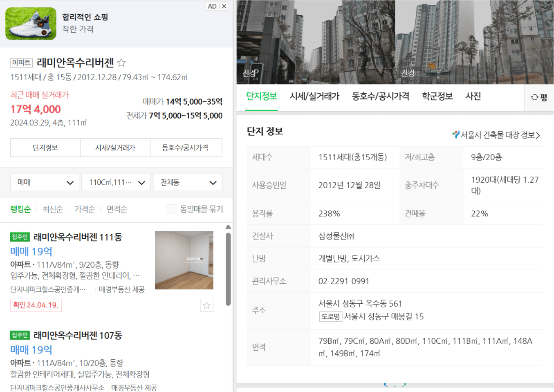Click the 아파트 type badge
The width and height of the screenshot is (554, 392).
21,63
